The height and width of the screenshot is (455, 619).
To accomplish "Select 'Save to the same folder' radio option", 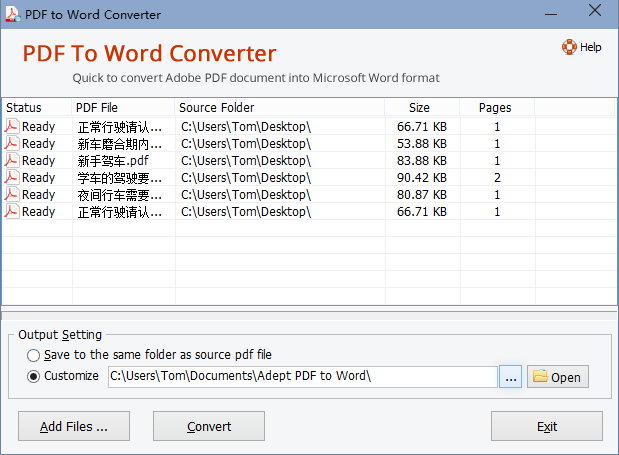I will pyautogui.click(x=34, y=355).
